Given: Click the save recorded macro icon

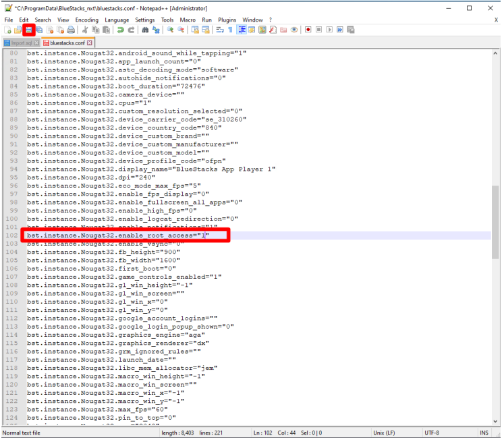Looking at the screenshot, I should (351, 30).
